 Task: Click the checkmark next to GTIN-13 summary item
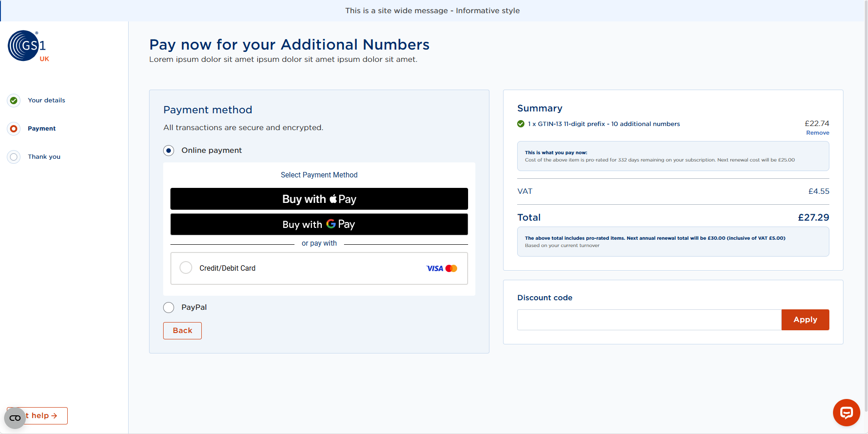[x=520, y=124]
